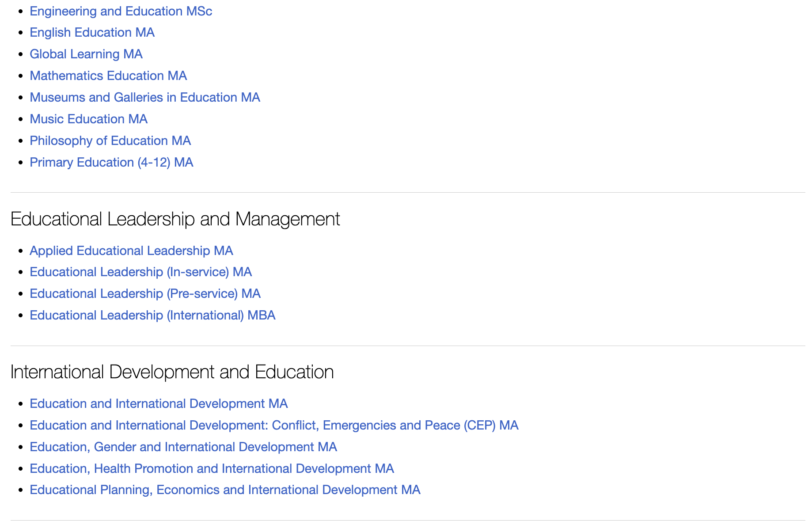Click the Educational Leadership and Management heading
This screenshot has height=525, width=812.
coord(175,219)
